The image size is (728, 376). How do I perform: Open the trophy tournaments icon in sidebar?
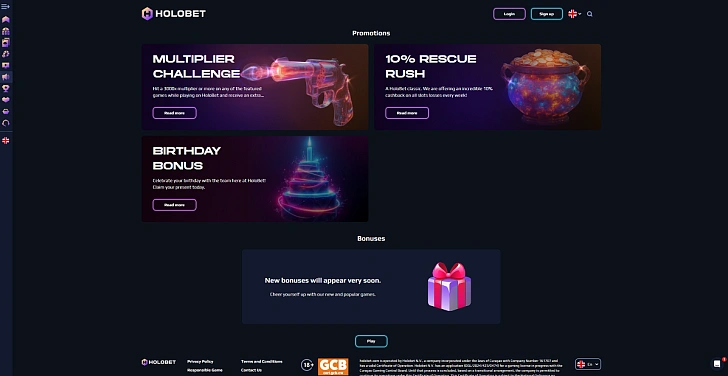6,88
